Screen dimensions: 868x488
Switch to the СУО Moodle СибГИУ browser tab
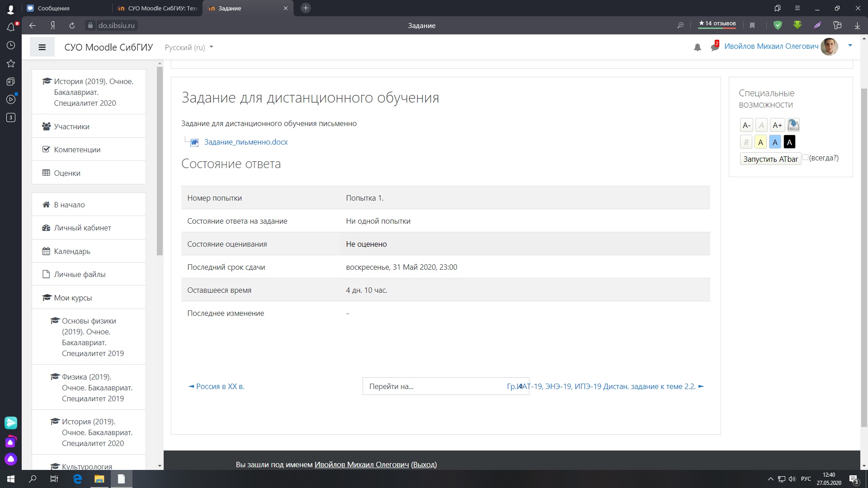pos(158,8)
